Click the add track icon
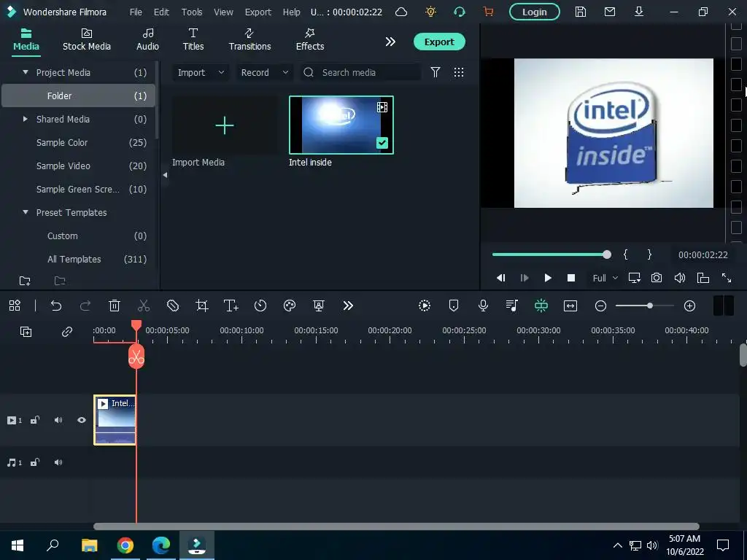Viewport: 747px width, 560px height. pos(26,332)
